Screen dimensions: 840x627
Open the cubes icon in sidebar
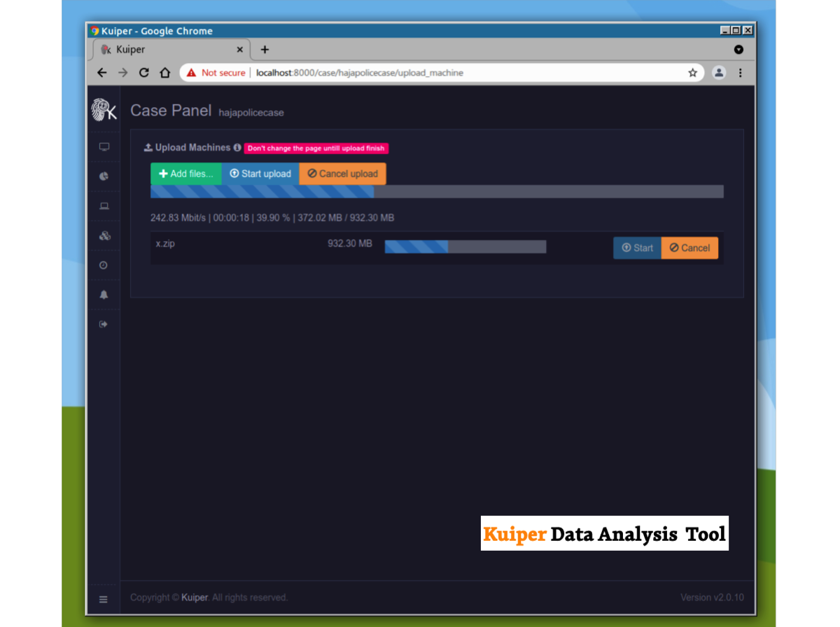click(104, 236)
